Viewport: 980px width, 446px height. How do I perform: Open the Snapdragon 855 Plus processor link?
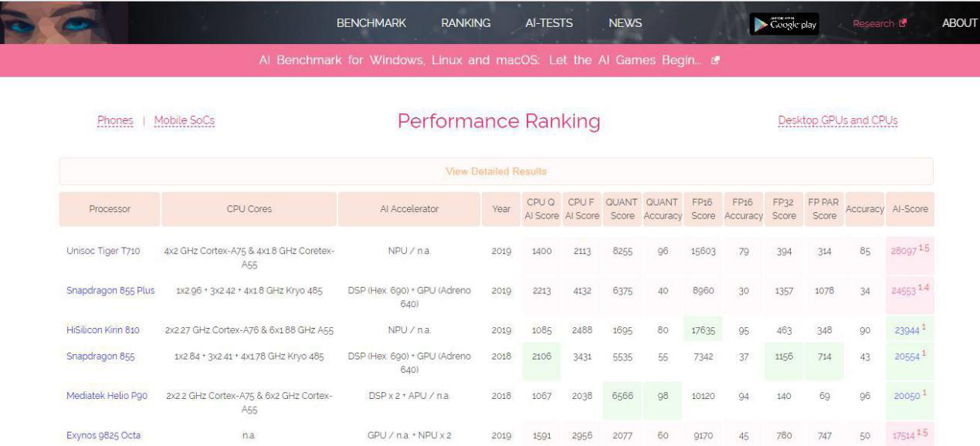point(110,291)
